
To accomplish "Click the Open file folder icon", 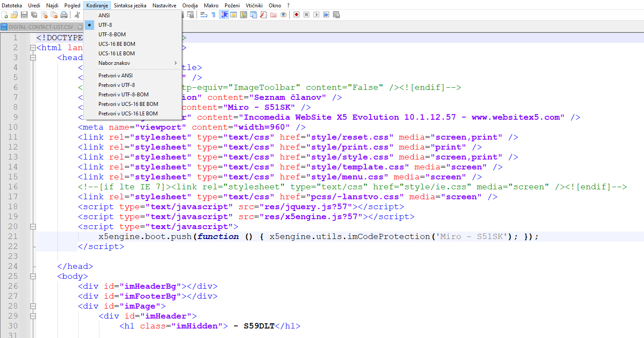I will (x=14, y=15).
